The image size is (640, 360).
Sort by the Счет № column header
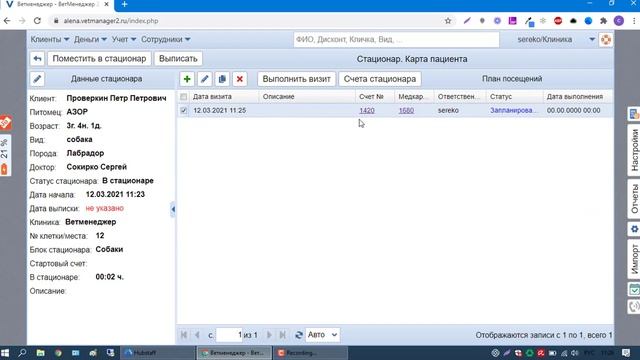pos(374,97)
